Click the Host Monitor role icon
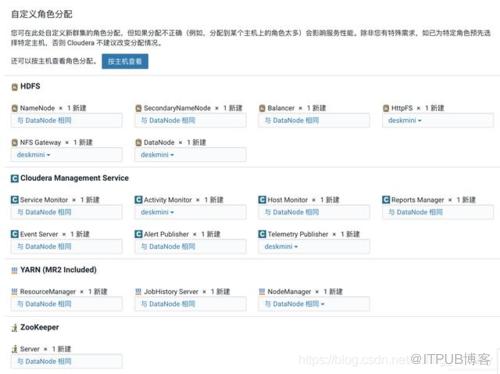Image resolution: width=500 pixels, height=374 pixels. pyautogui.click(x=262, y=200)
